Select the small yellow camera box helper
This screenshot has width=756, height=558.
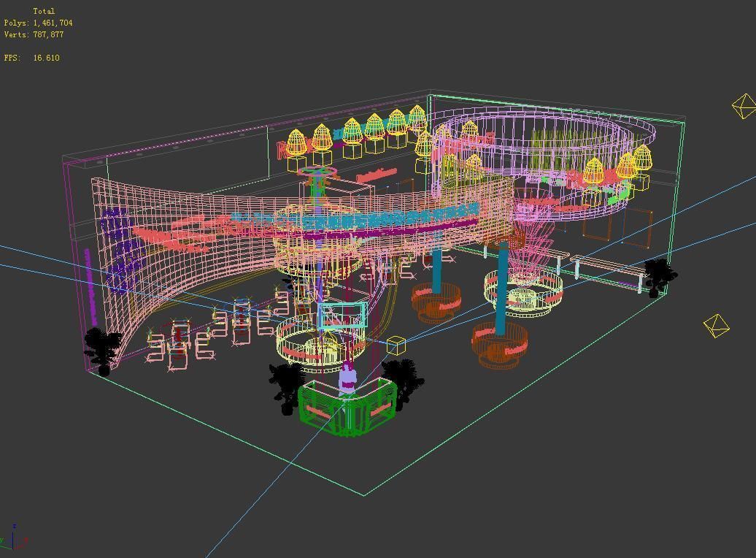pyautogui.click(x=396, y=345)
